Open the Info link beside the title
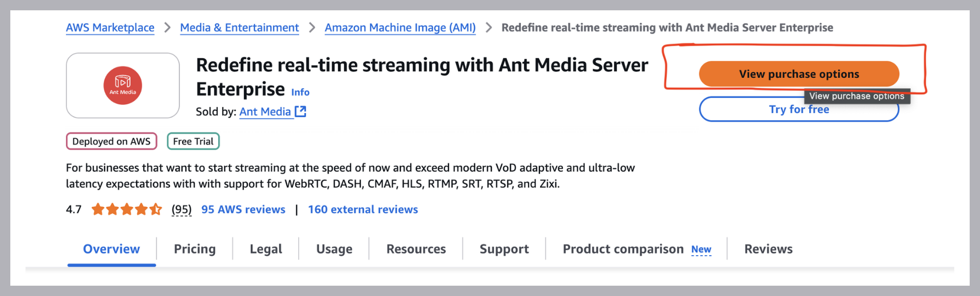The width and height of the screenshot is (980, 296). (300, 92)
